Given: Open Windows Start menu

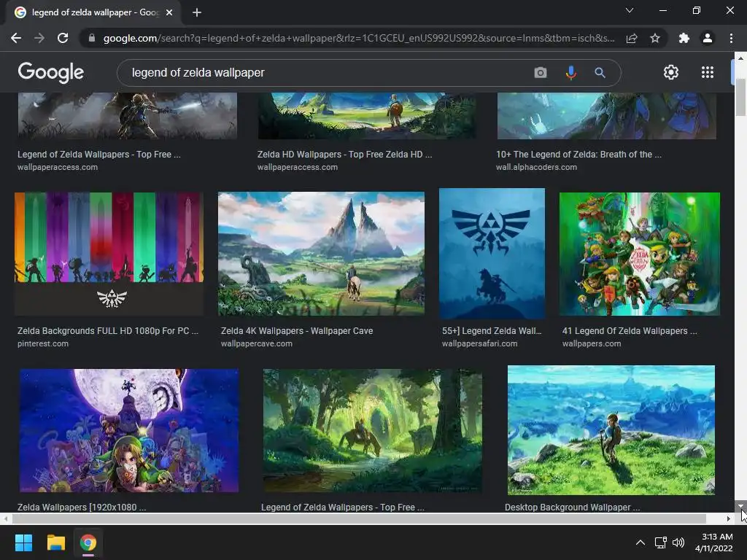Looking at the screenshot, I should click(x=23, y=542).
